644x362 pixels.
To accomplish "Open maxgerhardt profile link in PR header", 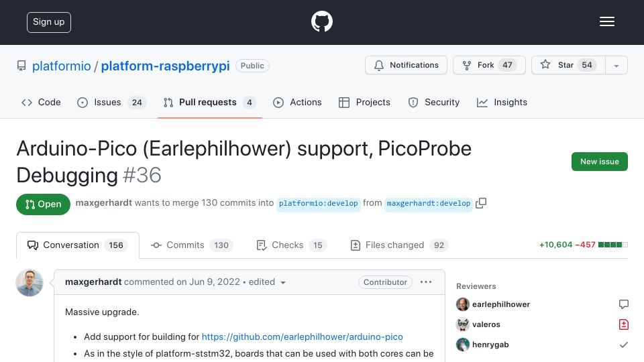I will tap(103, 202).
